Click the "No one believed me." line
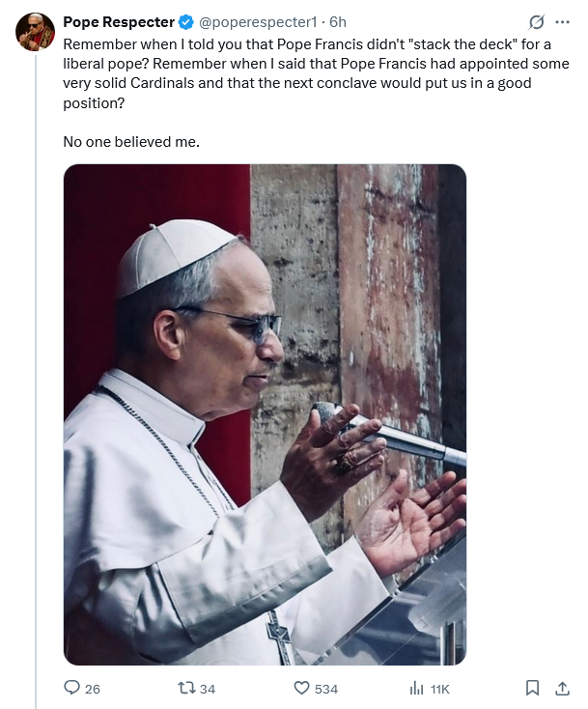Screen dimensions: 588x709 (131, 142)
